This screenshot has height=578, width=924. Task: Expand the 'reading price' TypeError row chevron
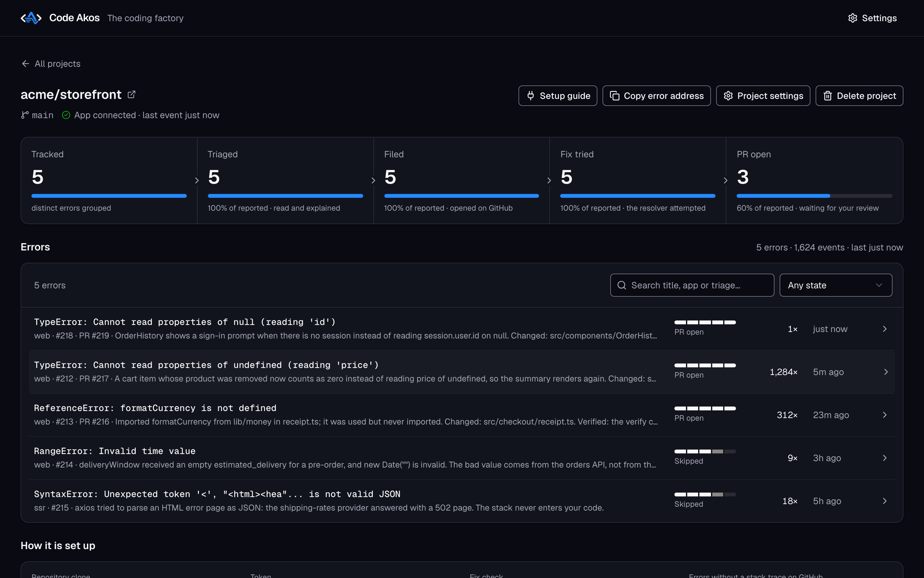pos(886,372)
